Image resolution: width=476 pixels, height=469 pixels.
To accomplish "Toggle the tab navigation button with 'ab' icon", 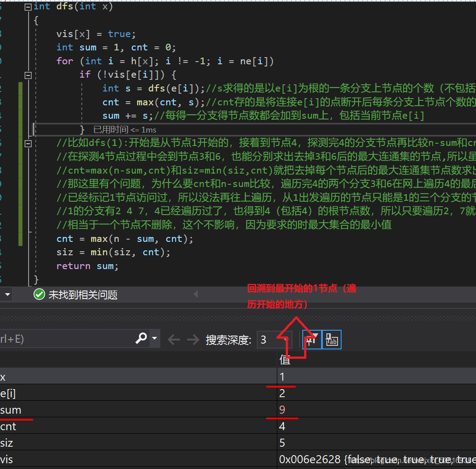I will point(331,340).
